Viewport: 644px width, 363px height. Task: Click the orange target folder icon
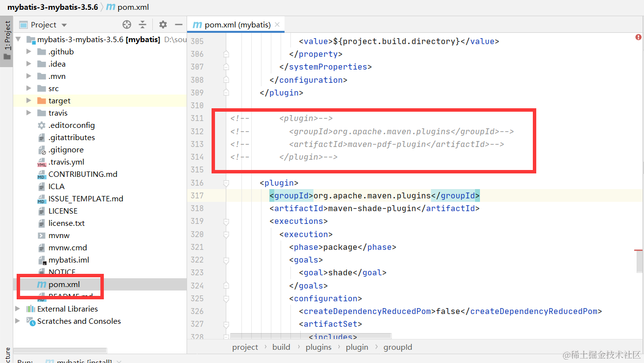(42, 100)
